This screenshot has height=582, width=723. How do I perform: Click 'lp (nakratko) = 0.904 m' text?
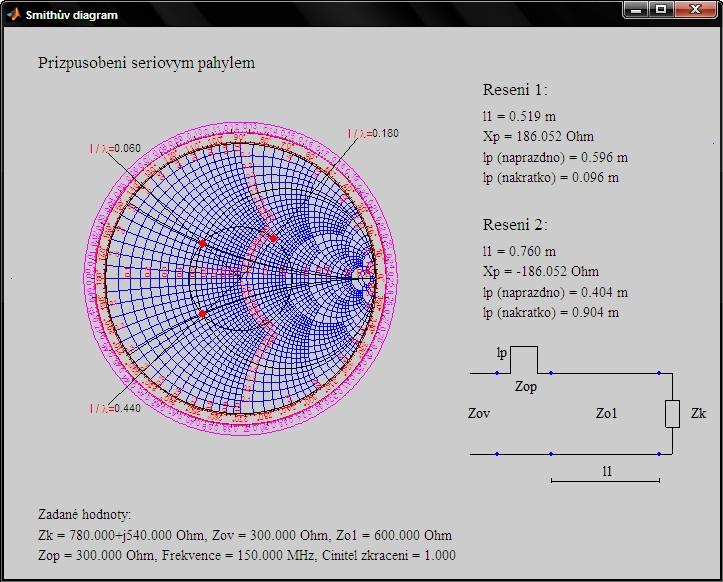click(x=551, y=313)
